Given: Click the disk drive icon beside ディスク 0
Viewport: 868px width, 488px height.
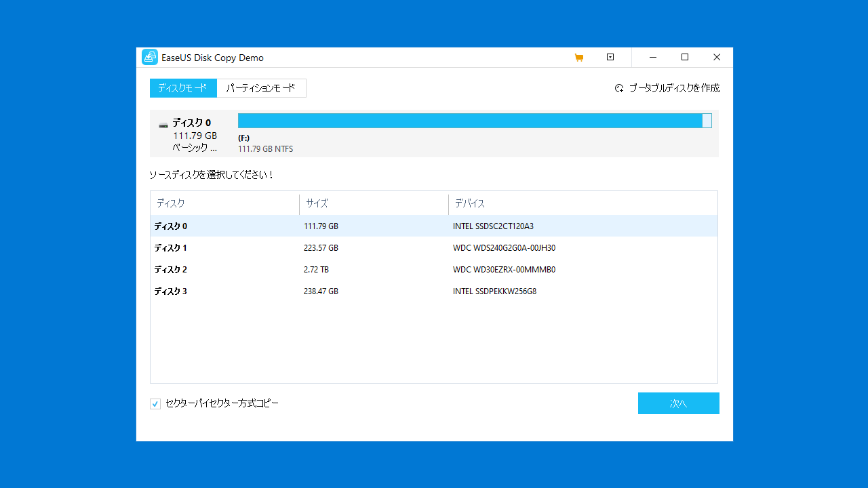Looking at the screenshot, I should pos(163,125).
